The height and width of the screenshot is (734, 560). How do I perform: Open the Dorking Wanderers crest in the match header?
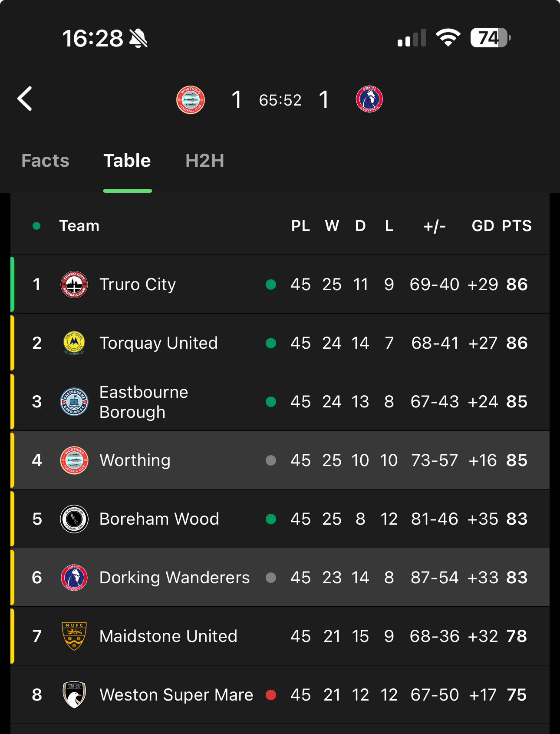click(x=369, y=99)
